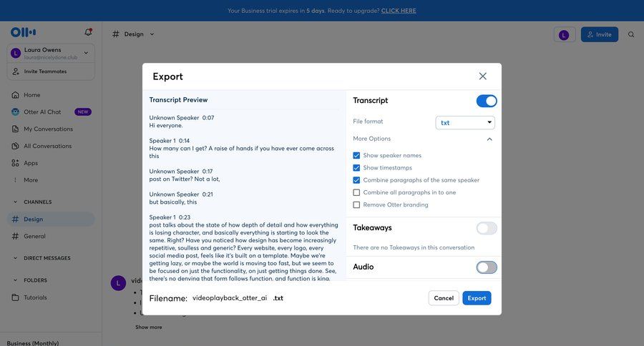Viewport: 644px width, 346px height.
Task: Uncheck Show timestamps
Action: click(x=356, y=168)
